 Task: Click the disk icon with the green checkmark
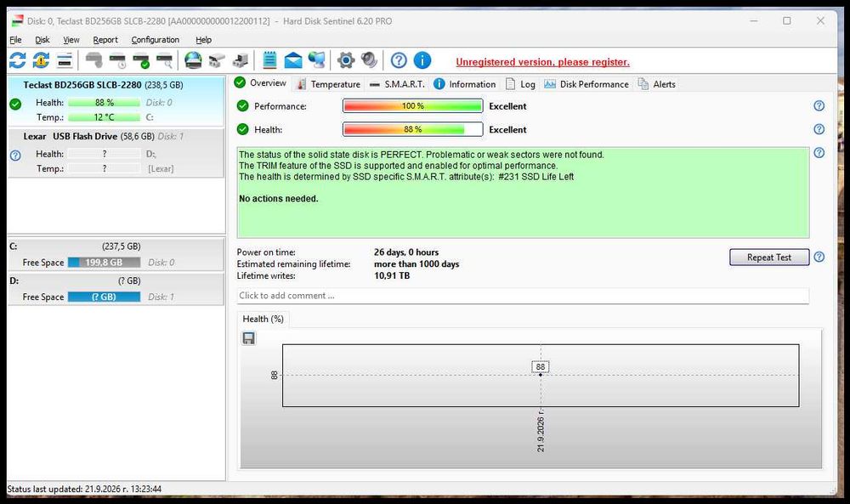point(141,60)
